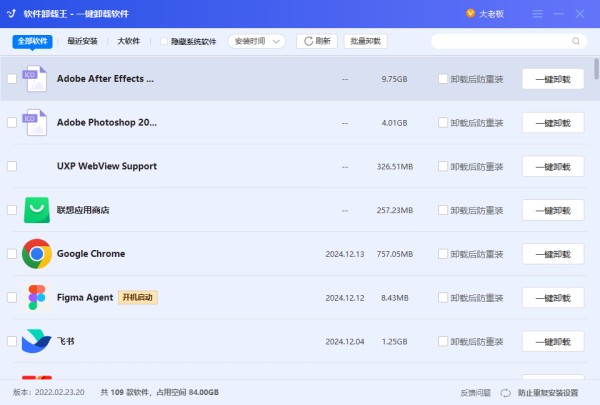Enable 隐藏系统软件 checkbox

click(165, 41)
